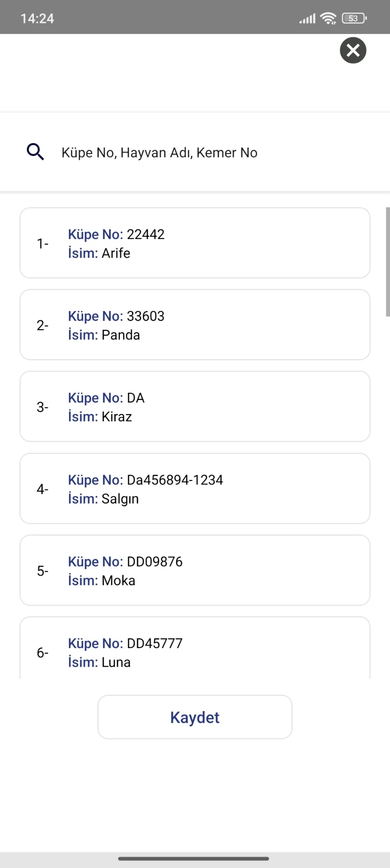Viewport: 390px width, 868px height.
Task: Click the row number 1- label
Action: point(42,244)
